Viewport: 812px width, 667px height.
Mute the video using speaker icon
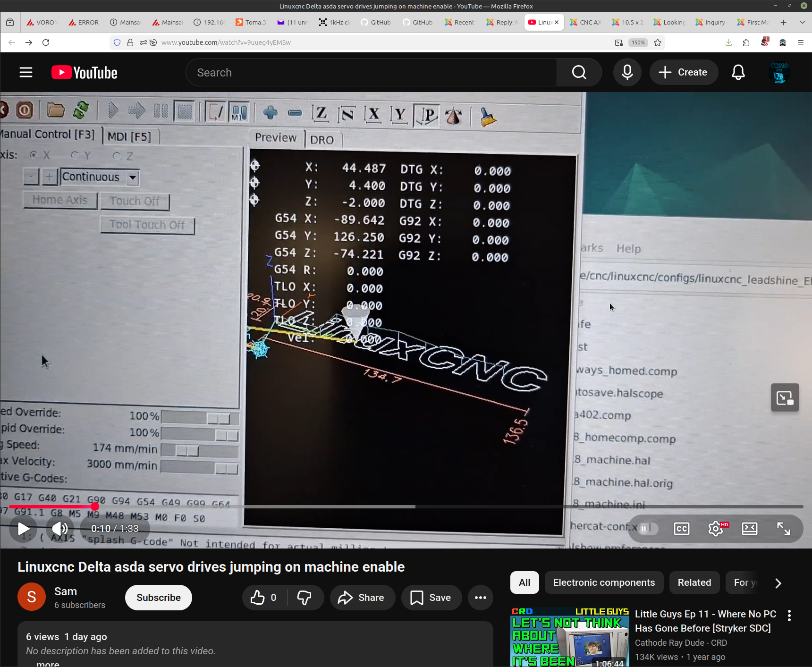click(59, 529)
